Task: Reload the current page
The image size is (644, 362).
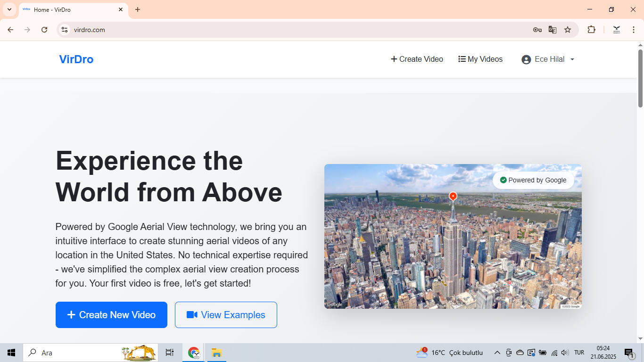Action: click(44, 30)
